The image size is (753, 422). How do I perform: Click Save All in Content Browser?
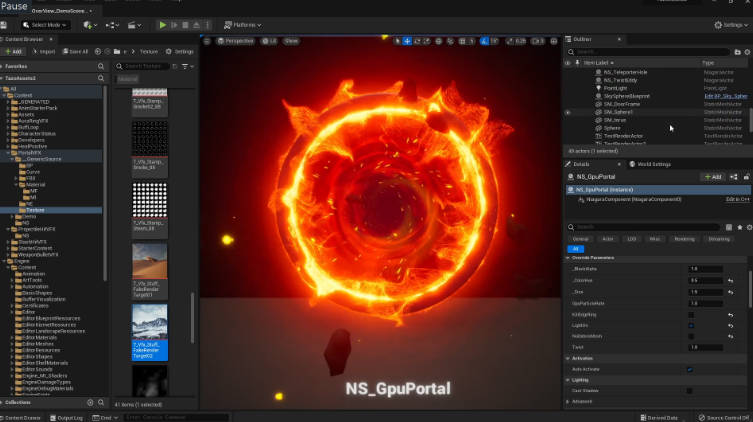pyautogui.click(x=75, y=51)
